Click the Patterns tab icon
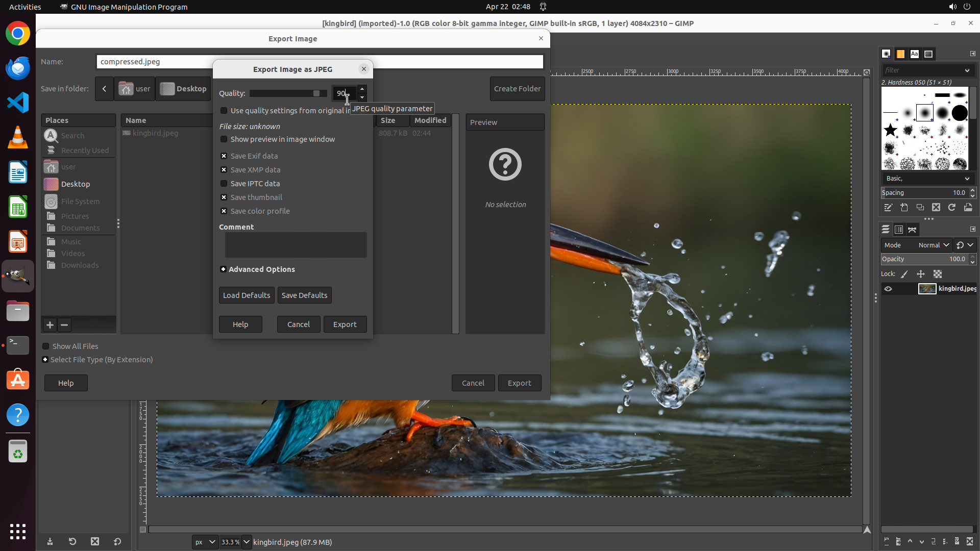The image size is (980, 551). [900, 54]
